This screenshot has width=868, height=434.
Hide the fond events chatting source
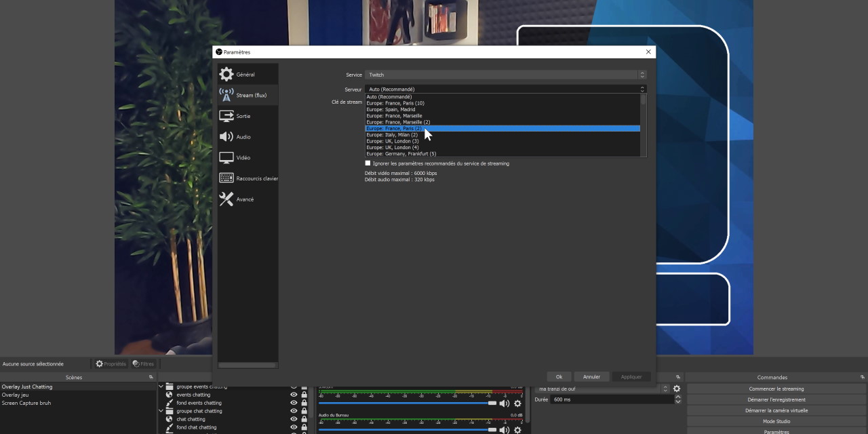tap(294, 403)
